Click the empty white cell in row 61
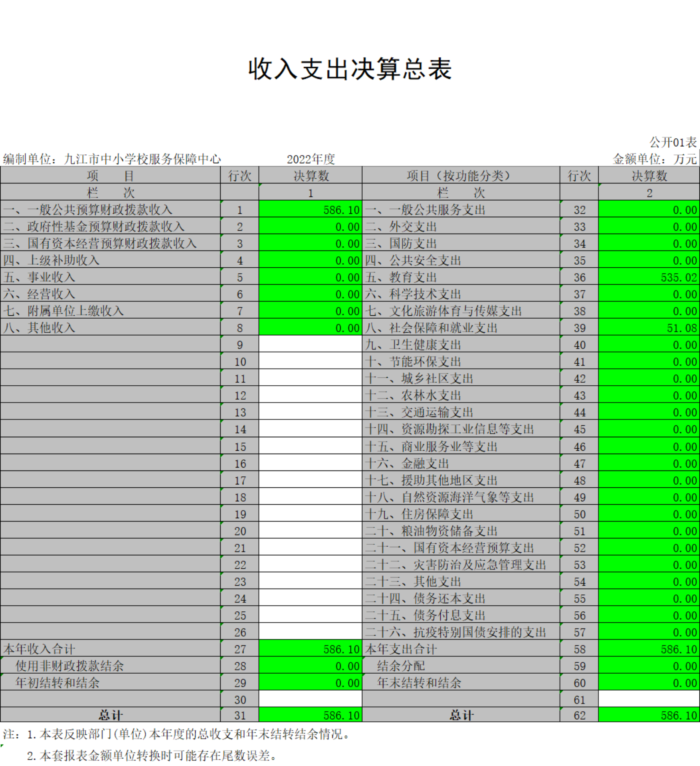The height and width of the screenshot is (766, 700). pos(649,699)
